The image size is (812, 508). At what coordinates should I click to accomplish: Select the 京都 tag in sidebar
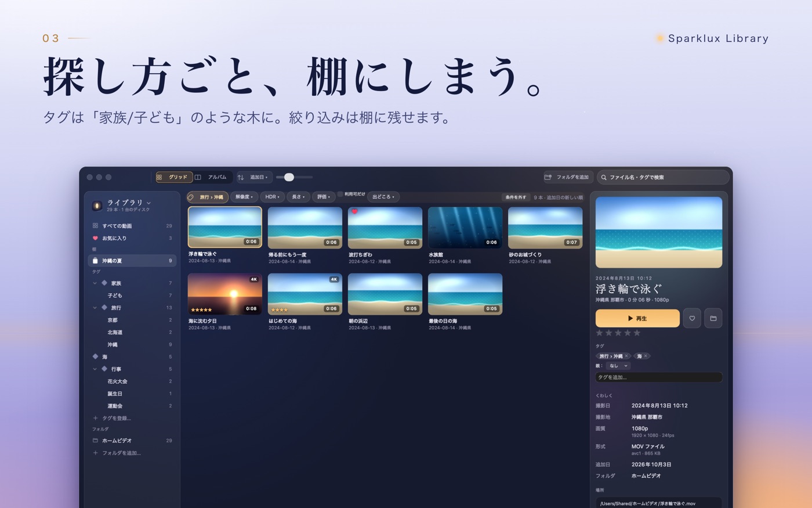point(113,320)
